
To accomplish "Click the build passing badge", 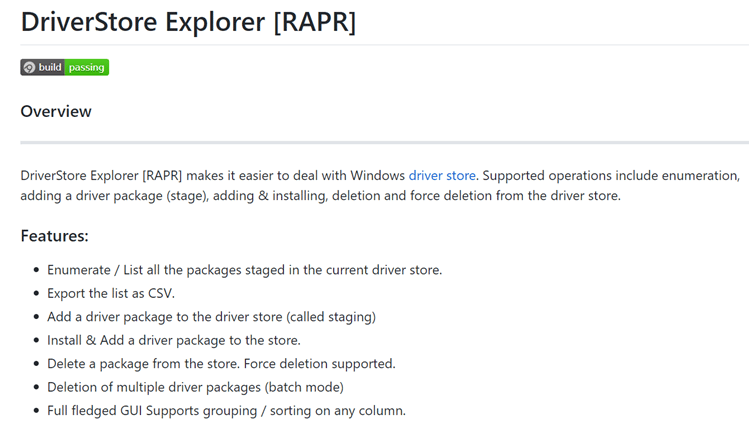I will [64, 67].
